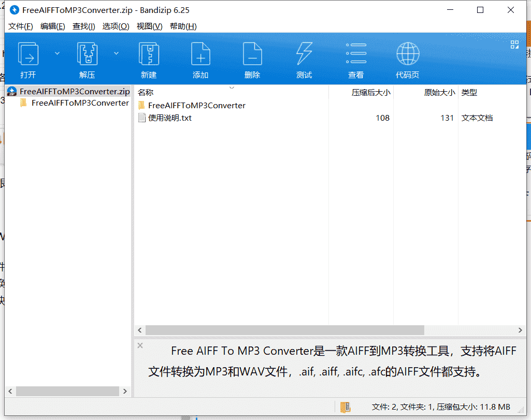This screenshot has width=531, height=420.
Task: Open the 文件(F) menu
Action: [x=20, y=26]
